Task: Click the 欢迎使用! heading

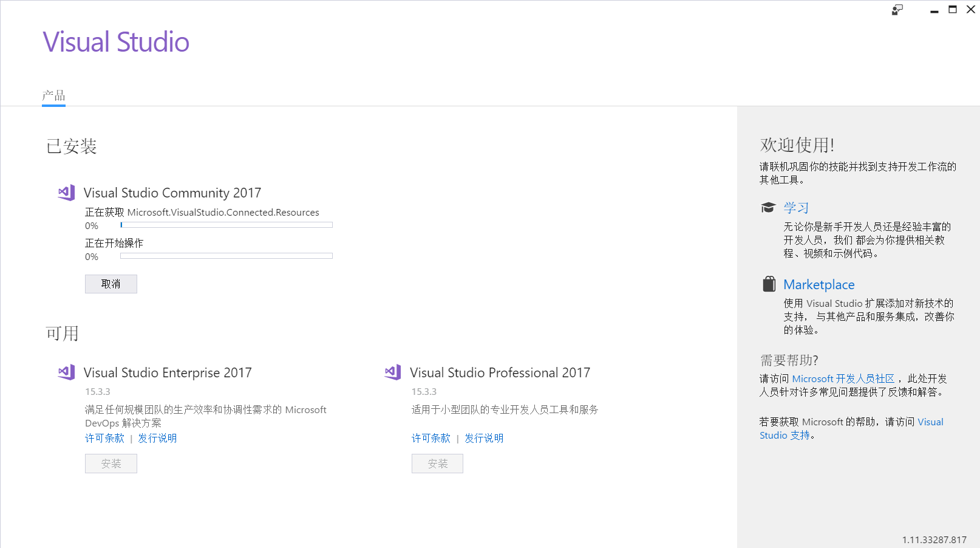Action: click(x=797, y=145)
